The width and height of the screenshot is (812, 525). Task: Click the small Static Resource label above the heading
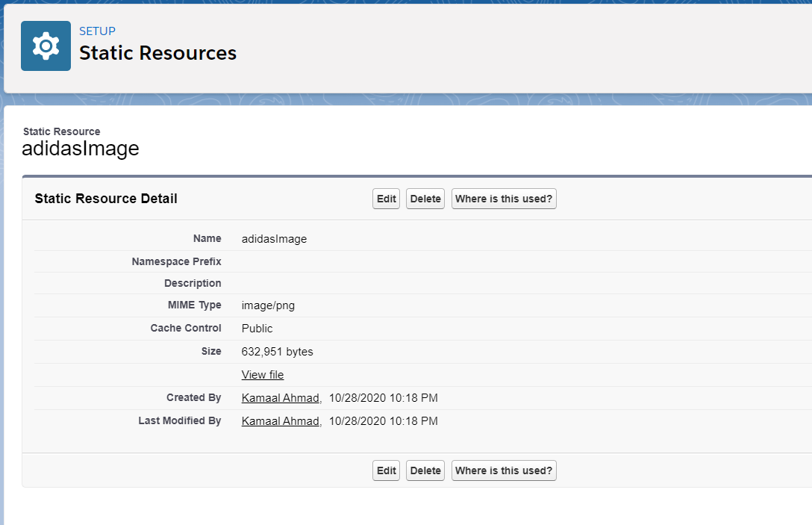click(x=61, y=131)
